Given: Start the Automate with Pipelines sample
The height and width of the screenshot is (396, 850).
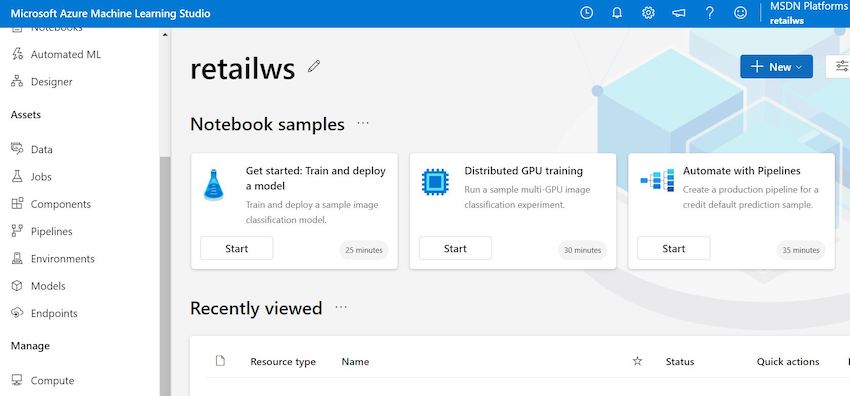Looking at the screenshot, I should (673, 248).
